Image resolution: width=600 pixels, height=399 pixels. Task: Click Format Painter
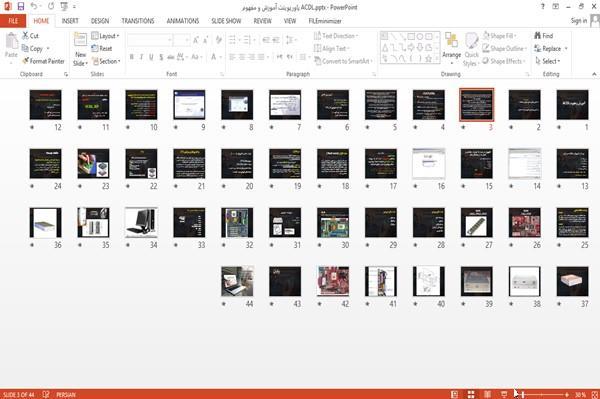tap(43, 61)
